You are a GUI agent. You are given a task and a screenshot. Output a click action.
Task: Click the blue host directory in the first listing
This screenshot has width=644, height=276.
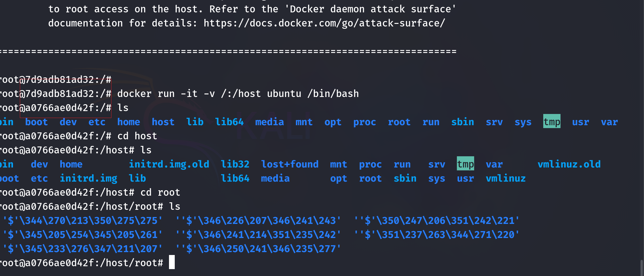point(163,122)
